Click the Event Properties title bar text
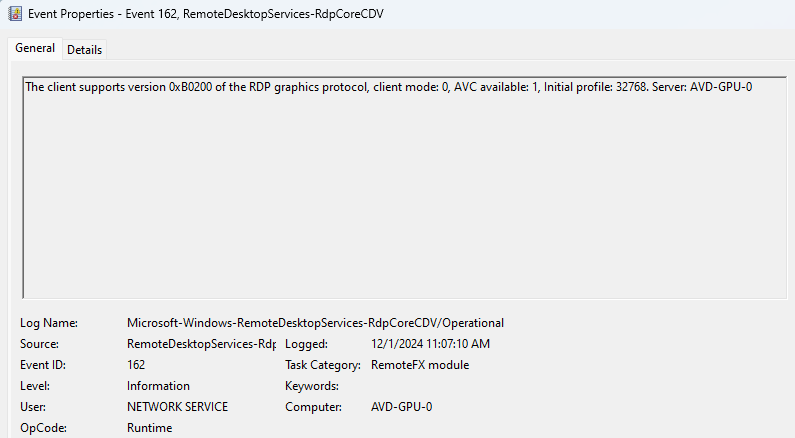 click(206, 14)
